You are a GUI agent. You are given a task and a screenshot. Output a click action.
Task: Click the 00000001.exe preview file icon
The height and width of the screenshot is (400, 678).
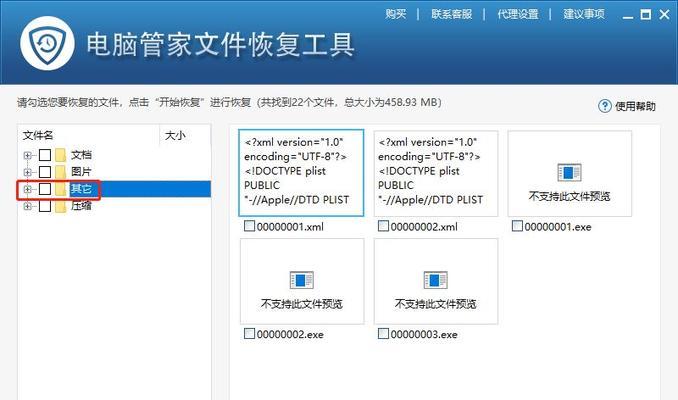coord(569,173)
